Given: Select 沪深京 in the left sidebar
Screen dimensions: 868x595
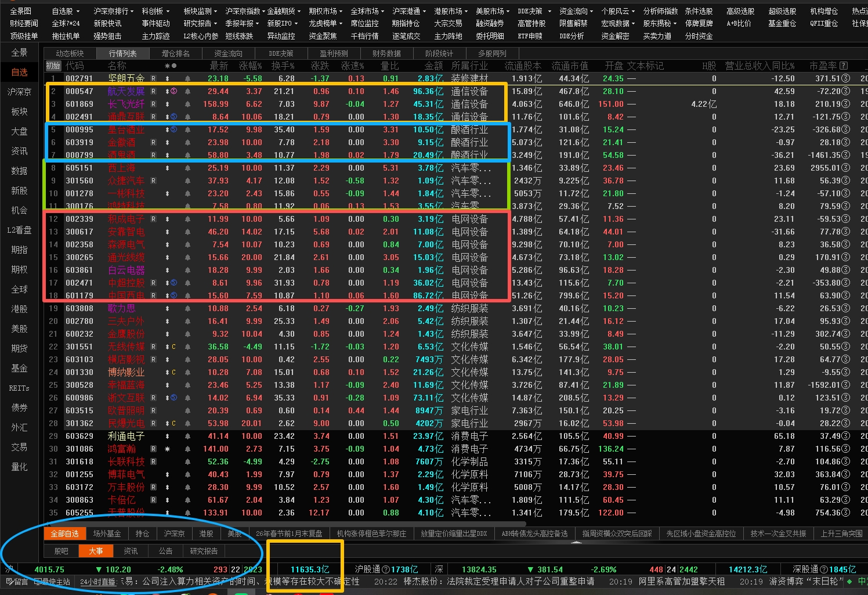Looking at the screenshot, I should click(x=19, y=92).
